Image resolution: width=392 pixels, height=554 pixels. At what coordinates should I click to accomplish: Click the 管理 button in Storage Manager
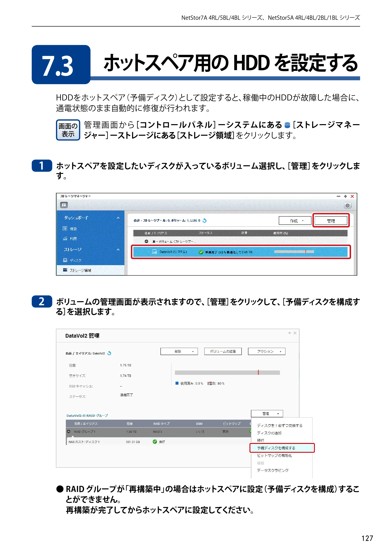pos(331,221)
